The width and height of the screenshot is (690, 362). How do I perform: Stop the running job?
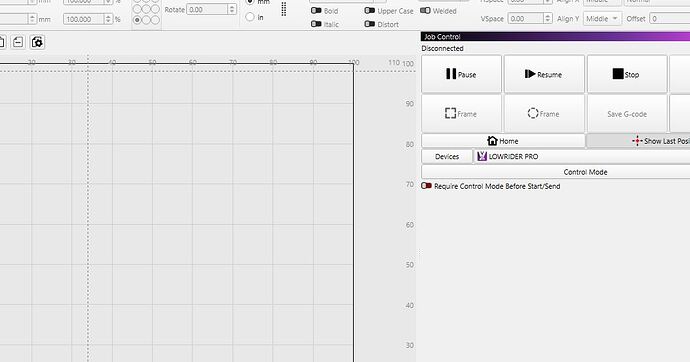tap(627, 74)
